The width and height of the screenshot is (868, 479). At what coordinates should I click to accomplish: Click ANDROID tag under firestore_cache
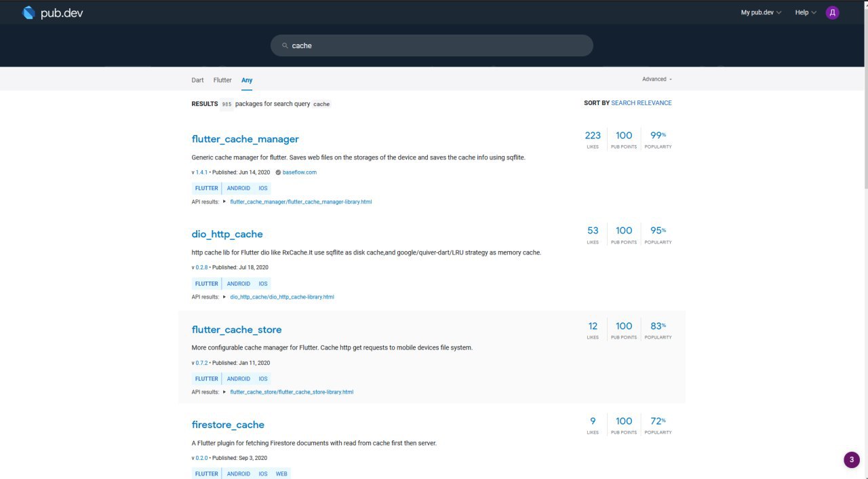(239, 474)
